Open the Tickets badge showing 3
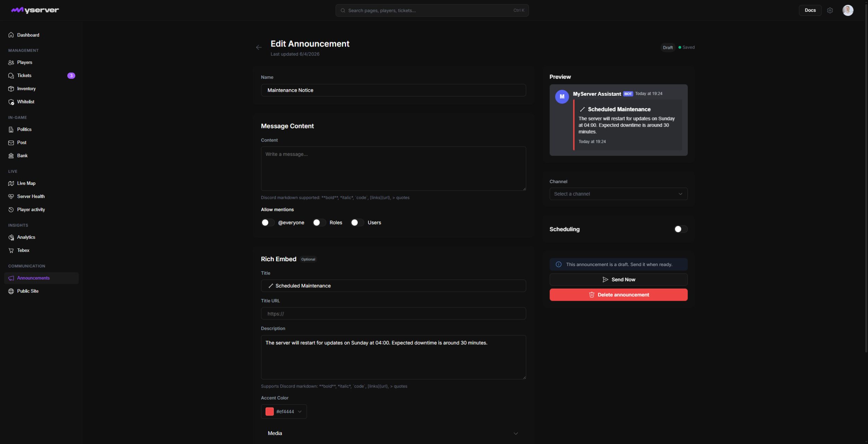Viewport: 868px width, 444px height. coord(71,76)
